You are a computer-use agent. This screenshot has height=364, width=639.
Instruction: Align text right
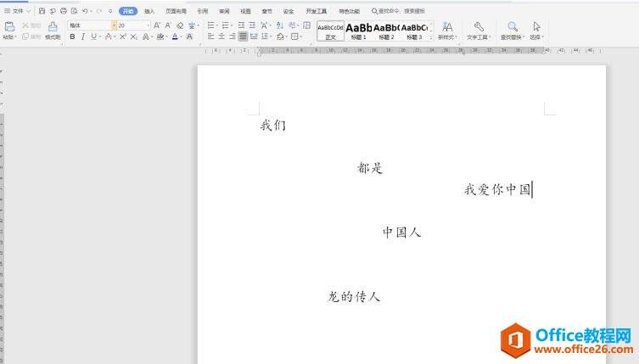click(233, 36)
